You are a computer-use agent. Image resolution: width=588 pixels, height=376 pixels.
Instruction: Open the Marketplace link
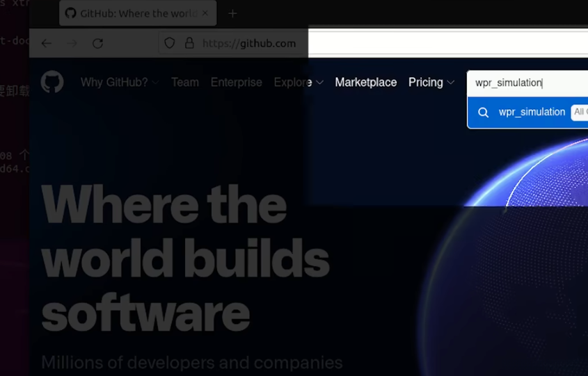click(365, 83)
